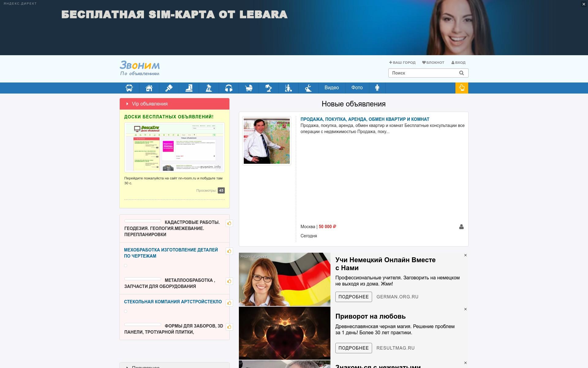Viewport: 588px width, 368px height.
Task: Like the МЕТАЛЛООБРАБОТКА listing with thumbs up
Action: (x=229, y=281)
